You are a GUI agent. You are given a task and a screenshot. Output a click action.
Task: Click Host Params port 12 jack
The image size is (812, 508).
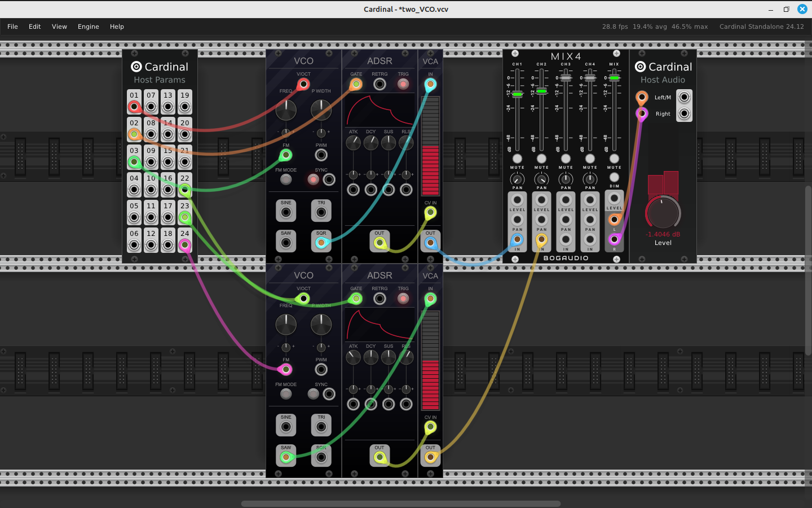151,245
